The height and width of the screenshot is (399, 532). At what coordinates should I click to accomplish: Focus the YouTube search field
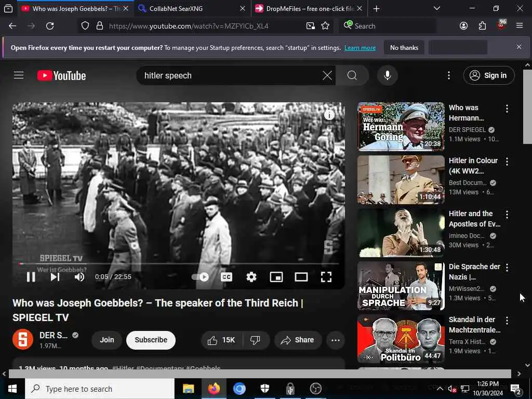231,75
